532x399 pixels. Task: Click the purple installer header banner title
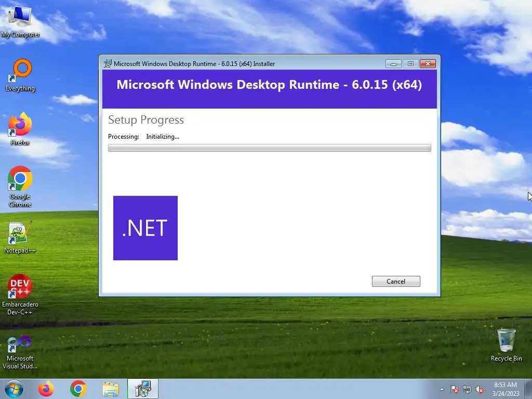point(269,85)
